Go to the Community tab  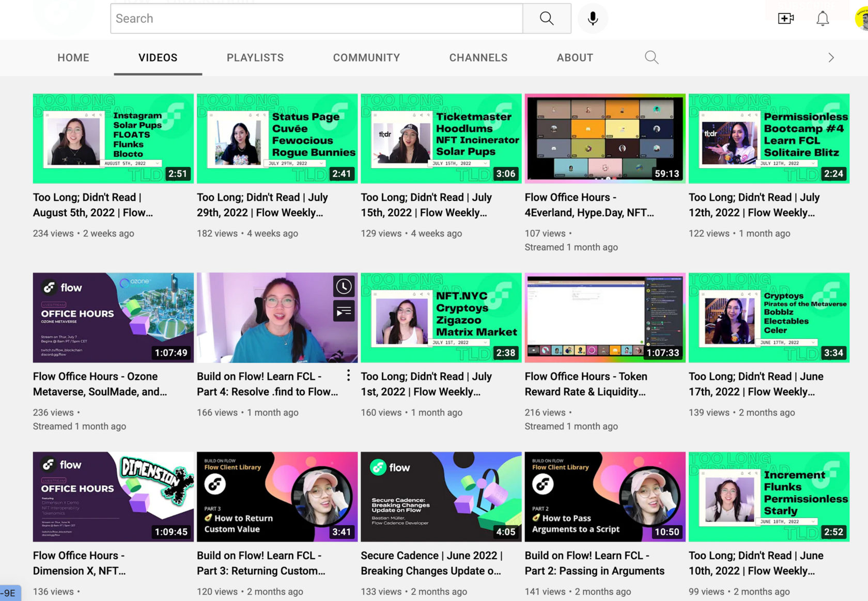pyautogui.click(x=366, y=57)
